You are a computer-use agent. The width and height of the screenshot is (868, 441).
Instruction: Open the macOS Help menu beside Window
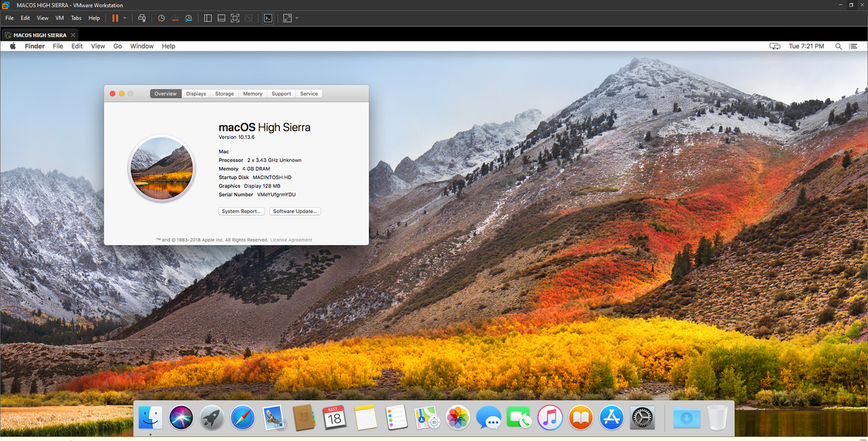168,46
